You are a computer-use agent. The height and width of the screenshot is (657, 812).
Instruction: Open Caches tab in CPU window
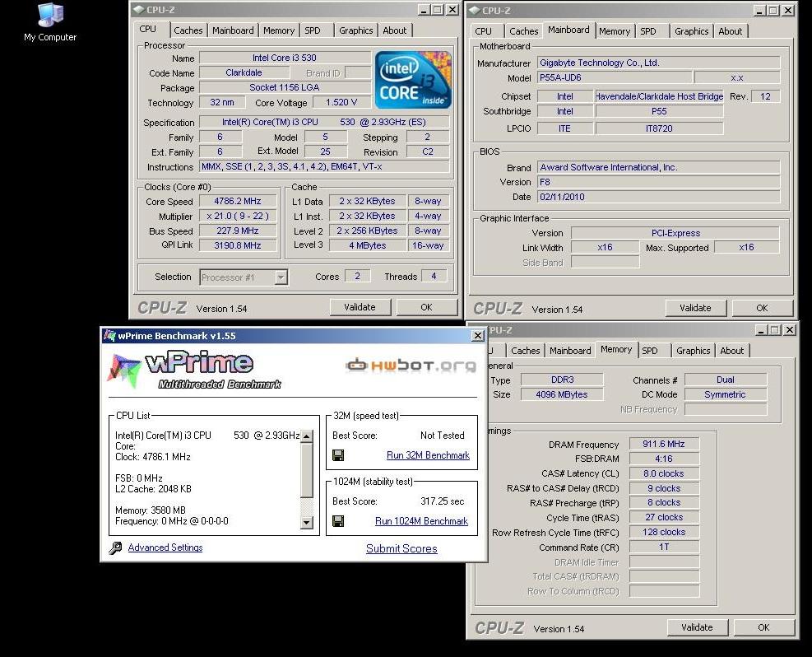[188, 30]
